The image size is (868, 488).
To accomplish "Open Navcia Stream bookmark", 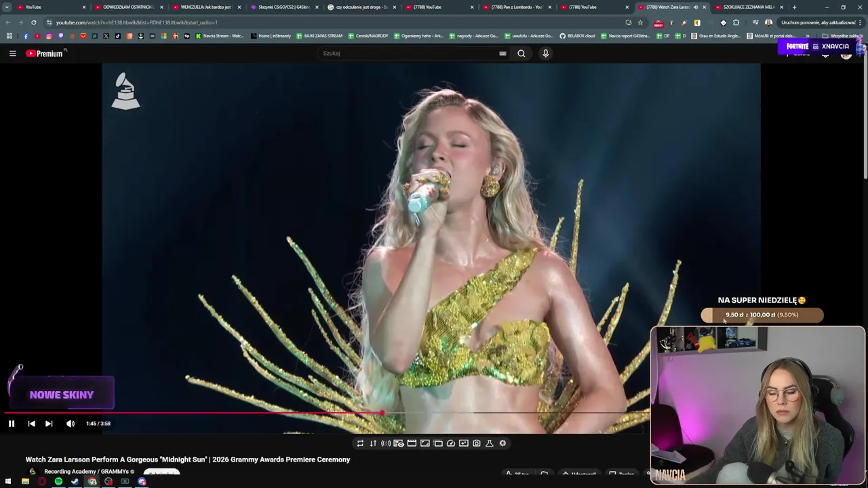I will (x=220, y=36).
